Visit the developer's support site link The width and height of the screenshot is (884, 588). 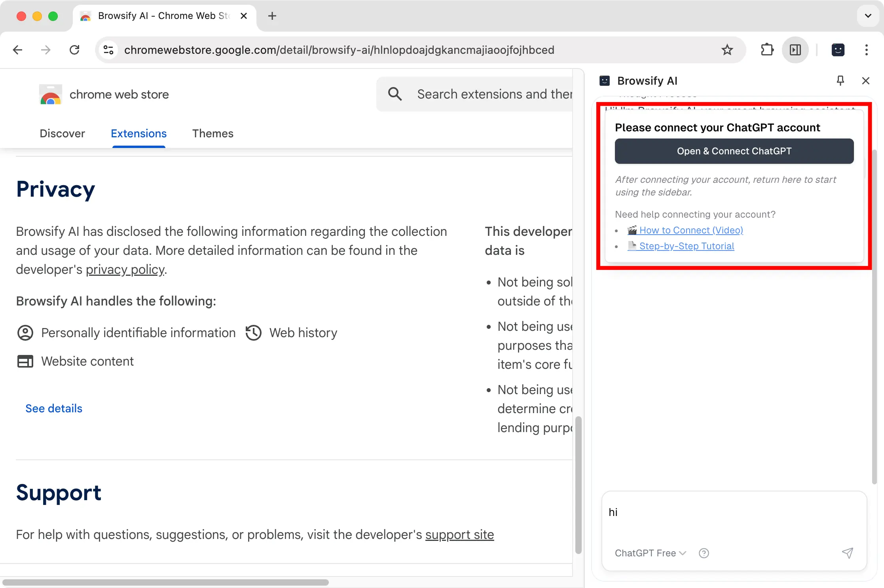pyautogui.click(x=459, y=535)
